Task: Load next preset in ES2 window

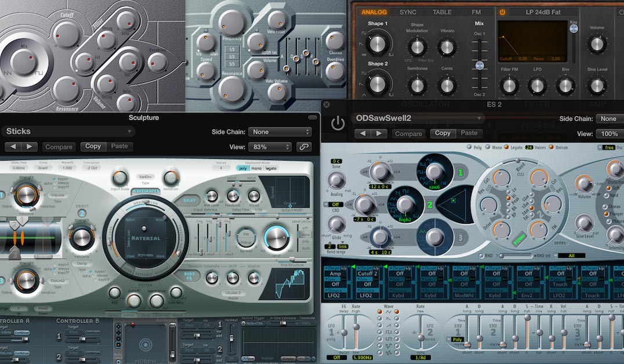Action: [379, 134]
